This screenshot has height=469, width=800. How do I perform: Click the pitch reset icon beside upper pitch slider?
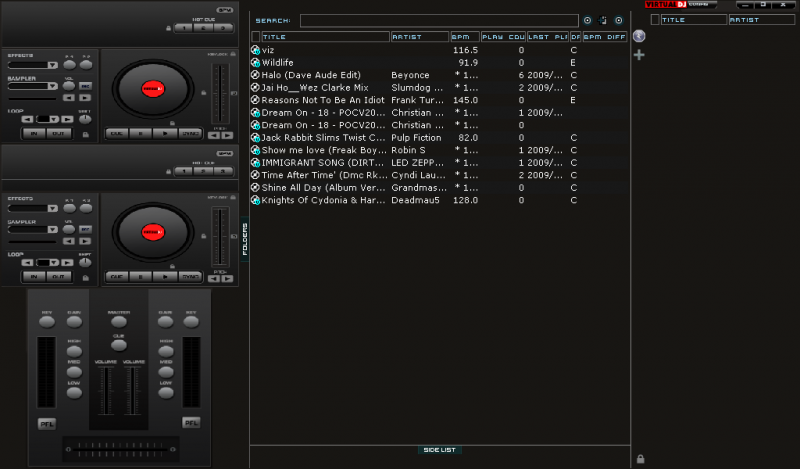point(234,93)
